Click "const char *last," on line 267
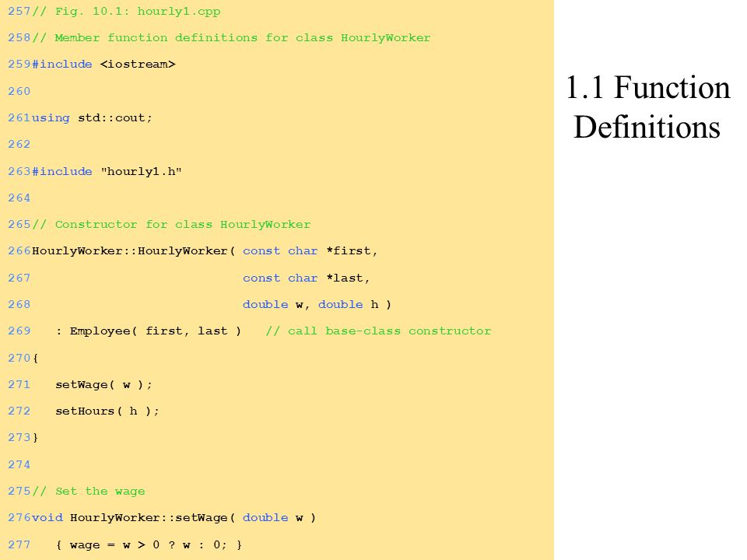This screenshot has width=747, height=560. click(307, 278)
